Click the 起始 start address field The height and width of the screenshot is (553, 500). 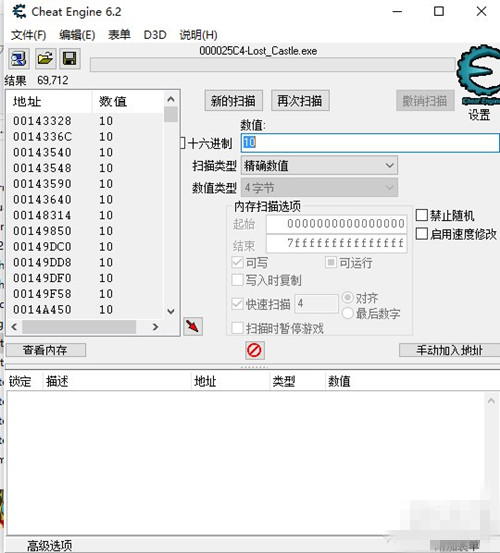coord(337,224)
